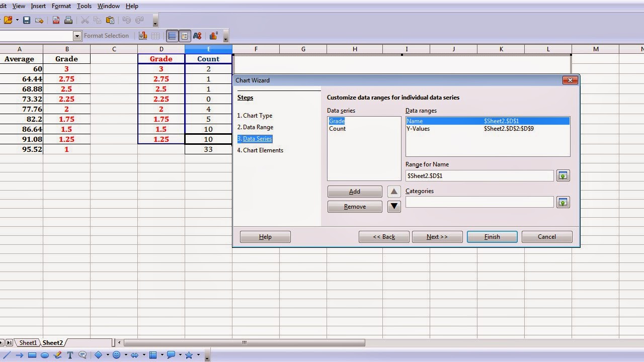Click the Character formatting icon

pyautogui.click(x=198, y=36)
